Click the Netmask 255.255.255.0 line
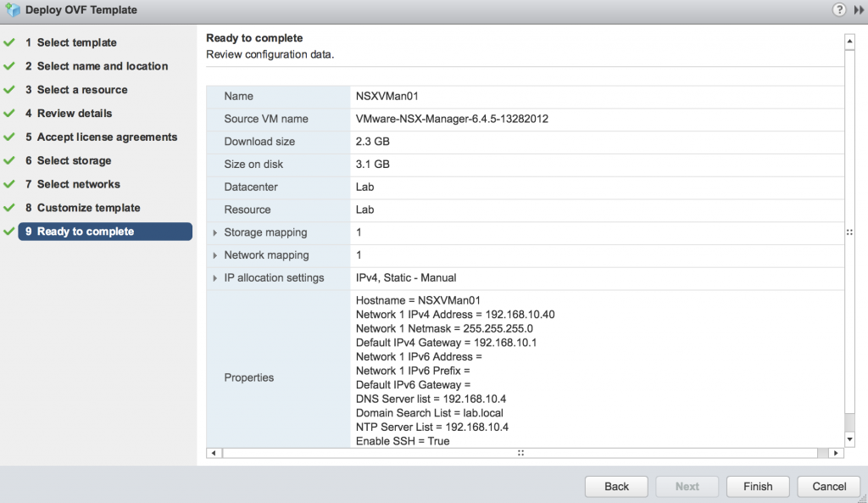This screenshot has width=868, height=503. 444,329
